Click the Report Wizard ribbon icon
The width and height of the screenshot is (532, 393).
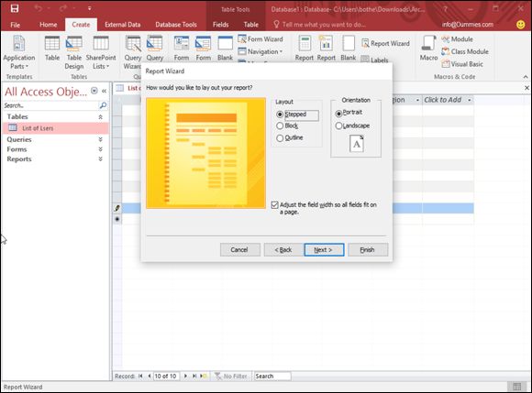(x=365, y=43)
